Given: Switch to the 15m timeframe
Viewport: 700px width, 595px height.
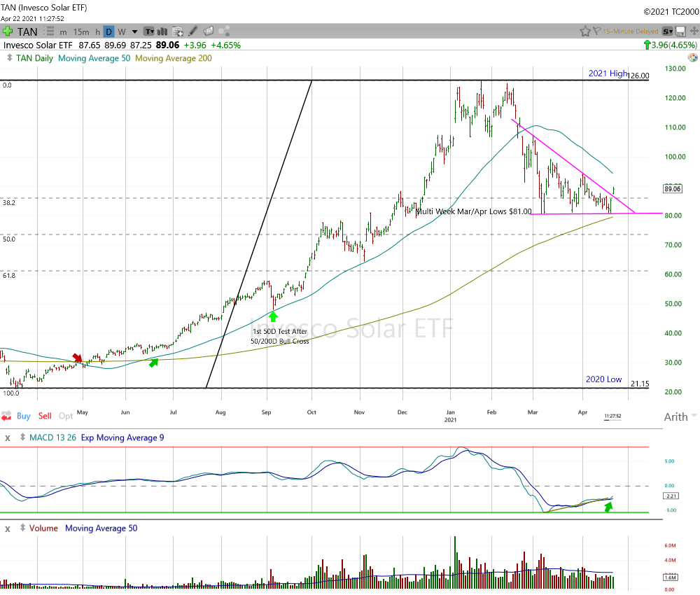Looking at the screenshot, I should pyautogui.click(x=80, y=32).
